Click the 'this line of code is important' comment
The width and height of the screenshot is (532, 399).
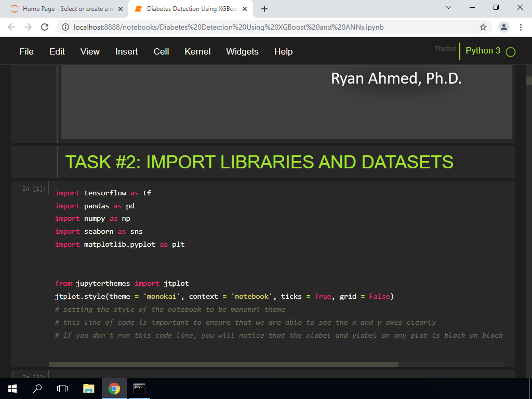click(x=245, y=322)
